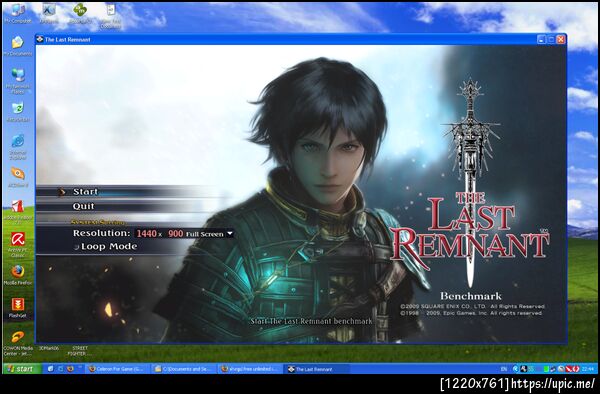
Task: Open the Mozilla Firefox desktop icon
Action: click(18, 271)
